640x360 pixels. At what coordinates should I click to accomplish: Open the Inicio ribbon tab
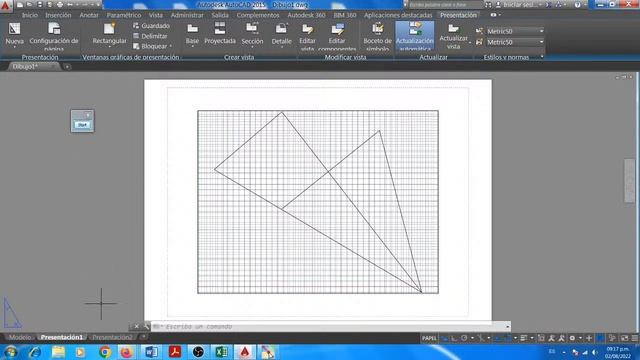pyautogui.click(x=29, y=15)
